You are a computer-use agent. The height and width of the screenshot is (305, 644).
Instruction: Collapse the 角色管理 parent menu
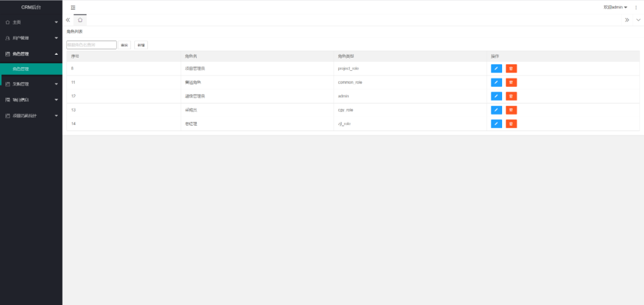pyautogui.click(x=31, y=54)
